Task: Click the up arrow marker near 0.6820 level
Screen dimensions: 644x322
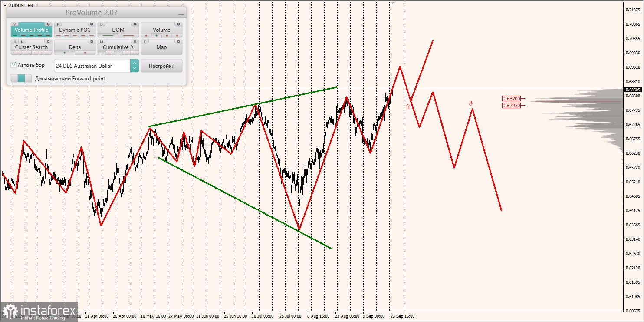Action: point(407,106)
